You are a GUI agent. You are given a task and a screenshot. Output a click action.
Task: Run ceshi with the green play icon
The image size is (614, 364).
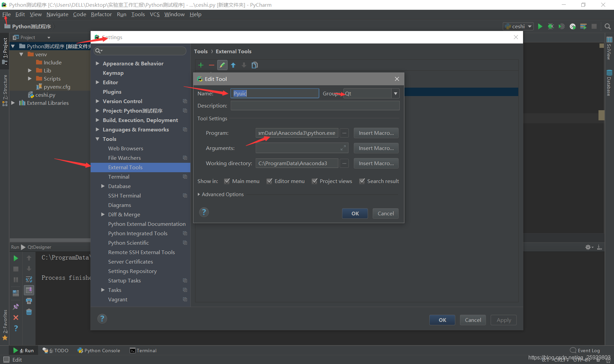coord(540,26)
